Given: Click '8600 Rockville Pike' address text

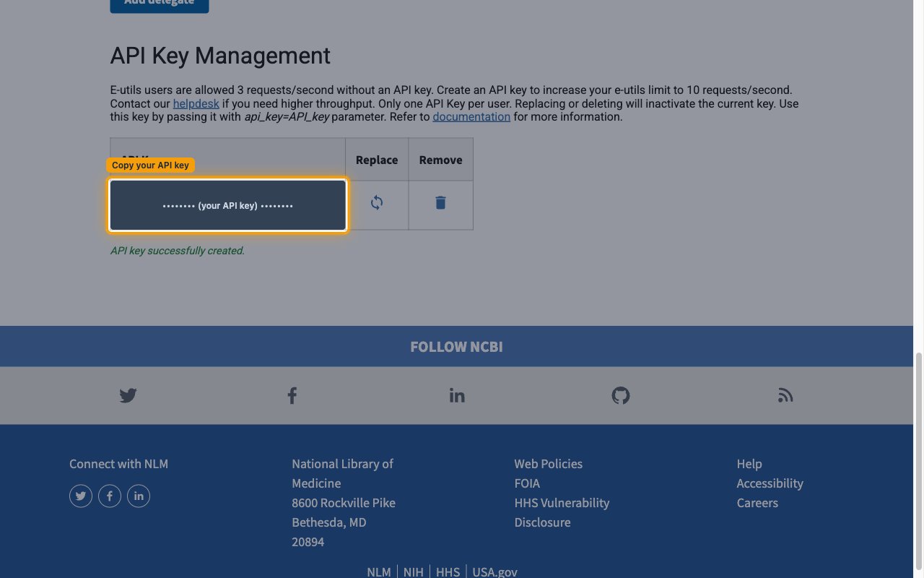Looking at the screenshot, I should click(x=344, y=503).
